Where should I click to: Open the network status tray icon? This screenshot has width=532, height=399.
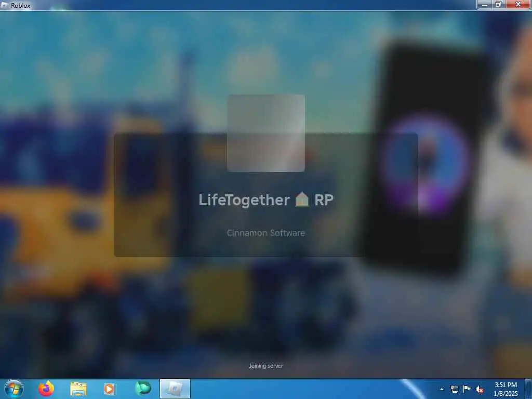coord(454,389)
